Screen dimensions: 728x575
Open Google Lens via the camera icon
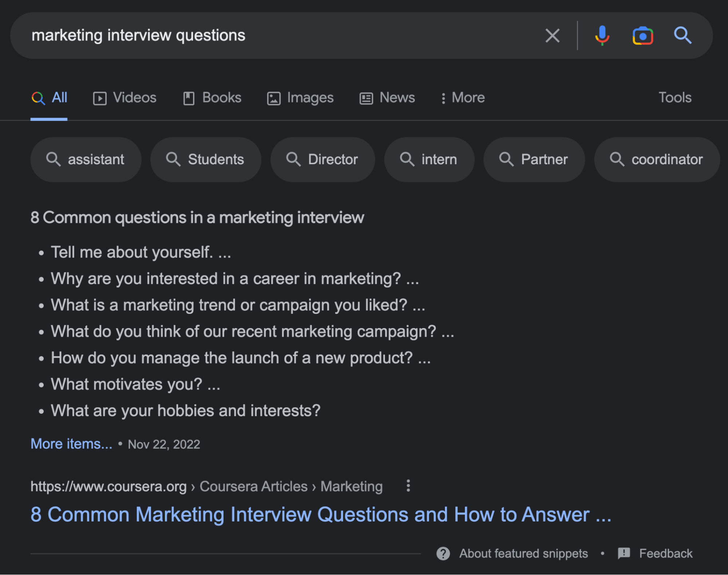[642, 35]
